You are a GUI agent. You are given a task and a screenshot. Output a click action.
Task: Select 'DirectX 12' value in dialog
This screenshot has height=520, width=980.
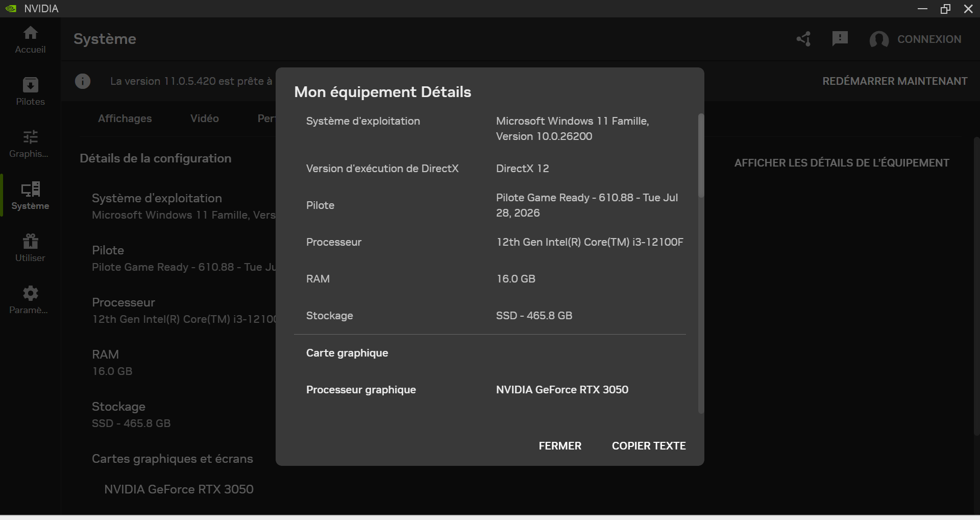523,169
